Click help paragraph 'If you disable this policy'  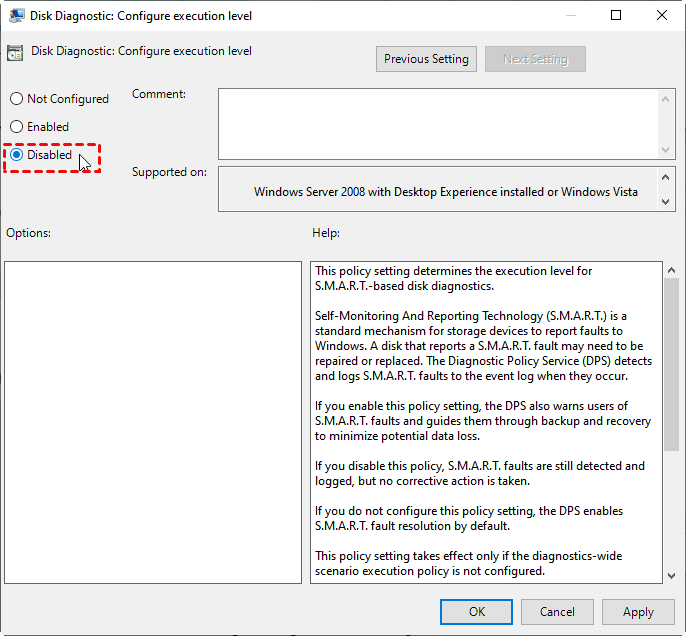[x=480, y=473]
